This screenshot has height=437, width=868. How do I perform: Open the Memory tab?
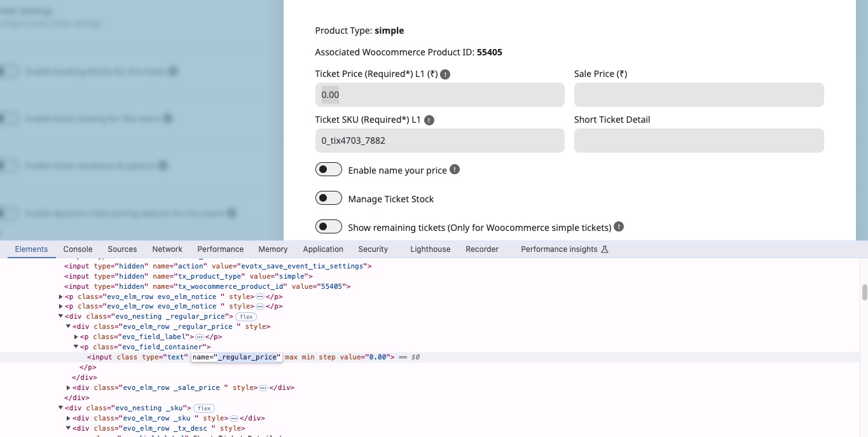[273, 249]
